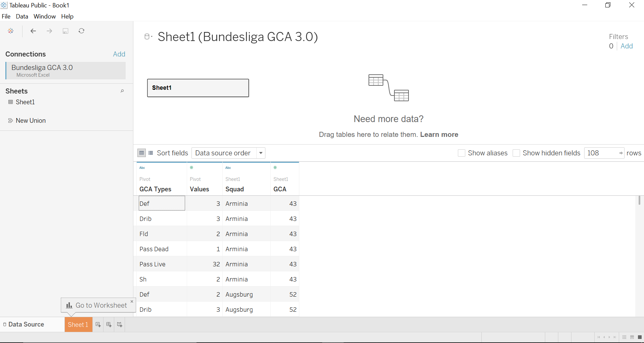The width and height of the screenshot is (644, 343).
Task: Add a new dashboard tab
Action: click(109, 325)
